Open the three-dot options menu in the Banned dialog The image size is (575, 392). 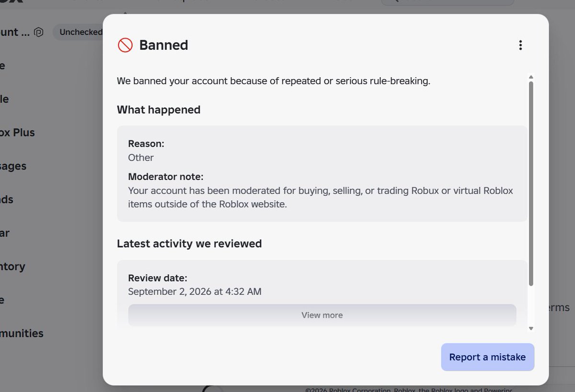click(x=520, y=45)
